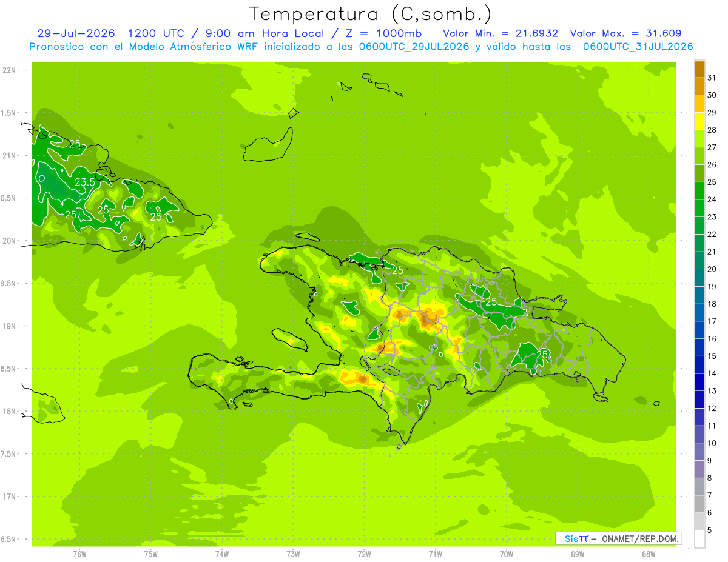The height and width of the screenshot is (562, 728).
Task: Click the '70W' longitude axis label
Action: click(506, 554)
